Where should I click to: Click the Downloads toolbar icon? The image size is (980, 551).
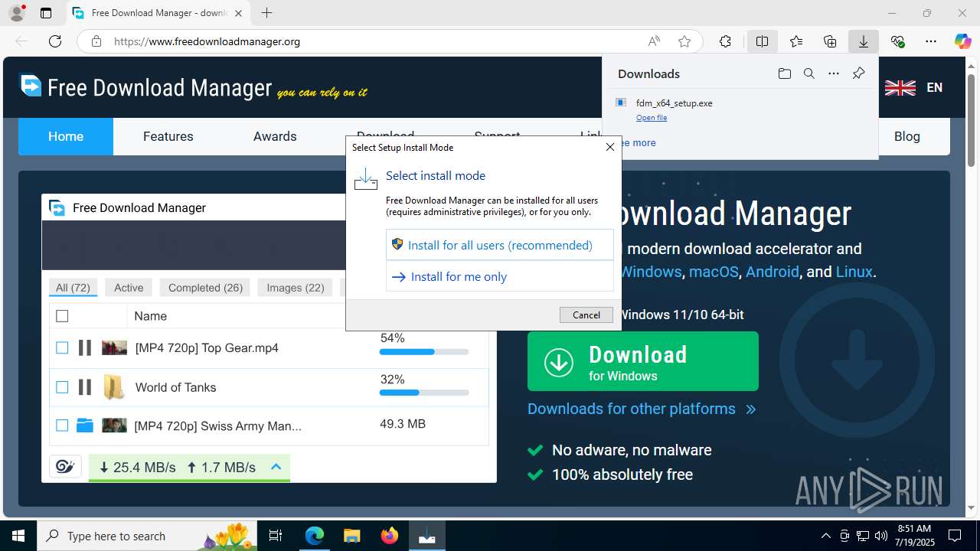coord(863,41)
